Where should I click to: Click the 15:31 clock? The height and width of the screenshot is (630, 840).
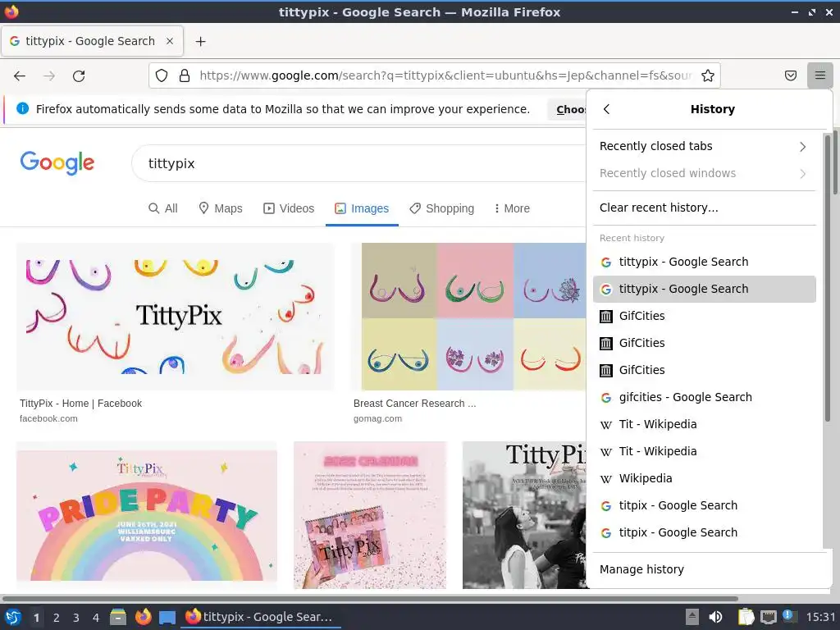pyautogui.click(x=820, y=617)
